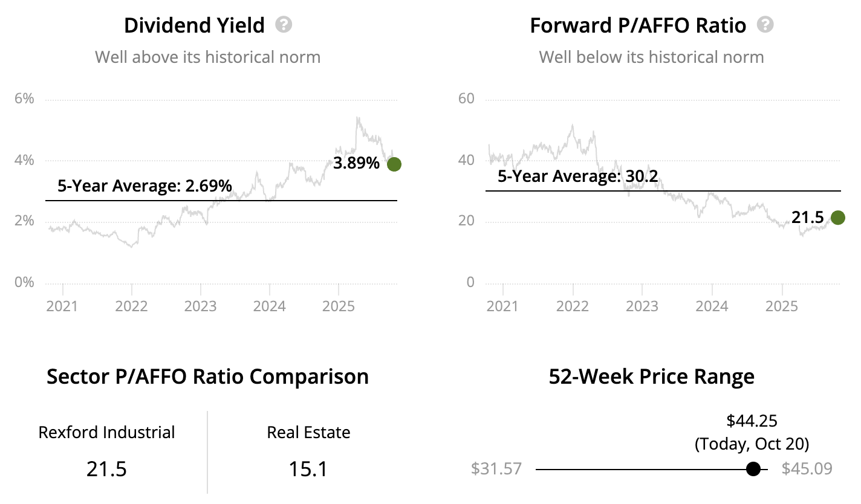Click the Sector P/AFFO Ratio Comparison heading
Viewport: 861px width, 504px height.
point(207,376)
